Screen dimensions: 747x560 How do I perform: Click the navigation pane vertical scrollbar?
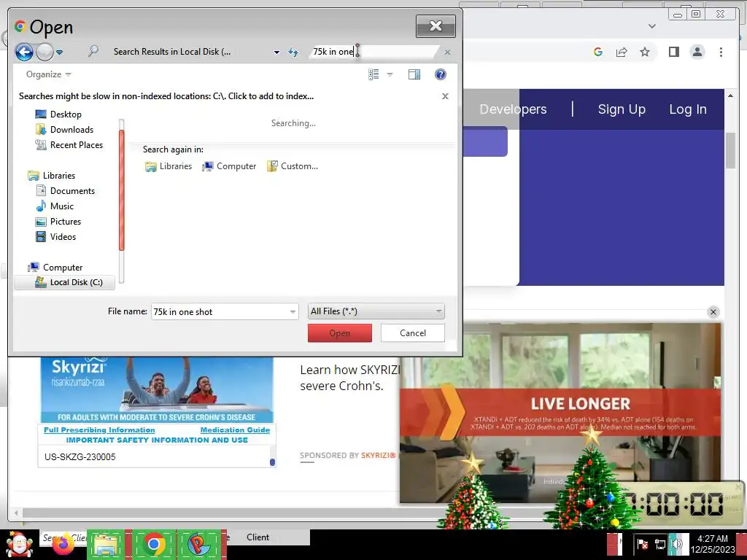[122, 190]
